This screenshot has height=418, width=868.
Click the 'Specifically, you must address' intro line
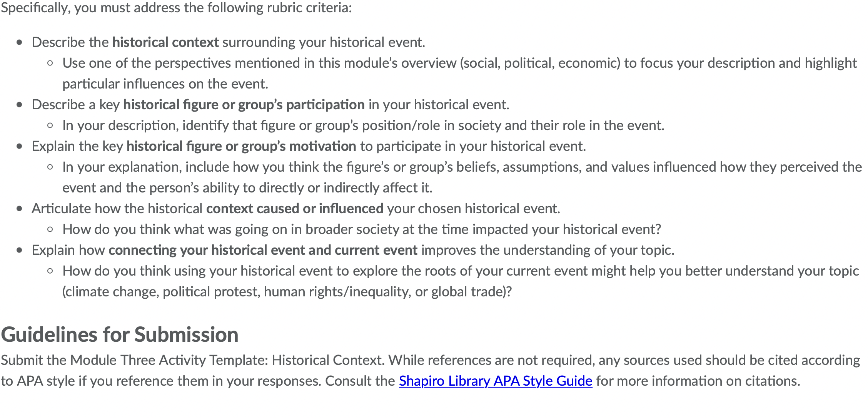click(176, 8)
